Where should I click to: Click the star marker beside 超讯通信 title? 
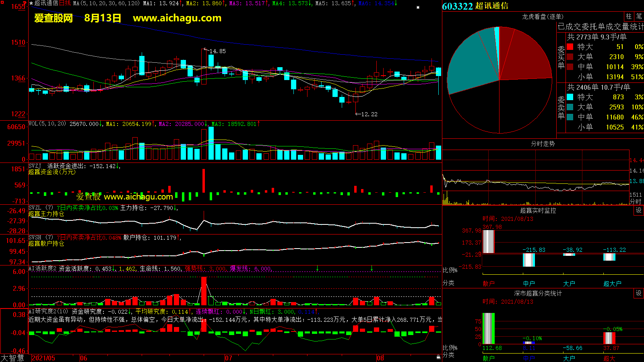coord(31,3)
